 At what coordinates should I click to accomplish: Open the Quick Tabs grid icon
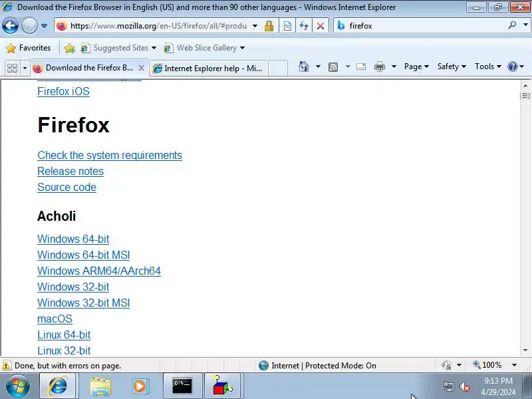(12, 68)
